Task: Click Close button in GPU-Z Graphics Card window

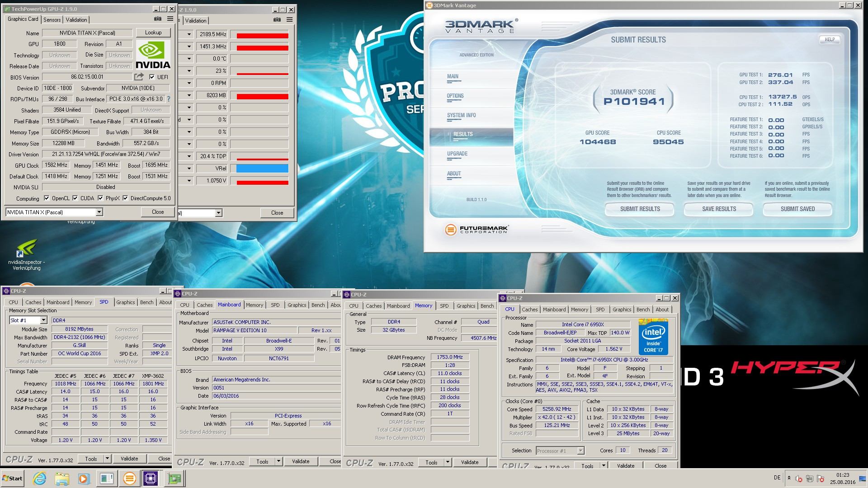Action: tap(158, 212)
